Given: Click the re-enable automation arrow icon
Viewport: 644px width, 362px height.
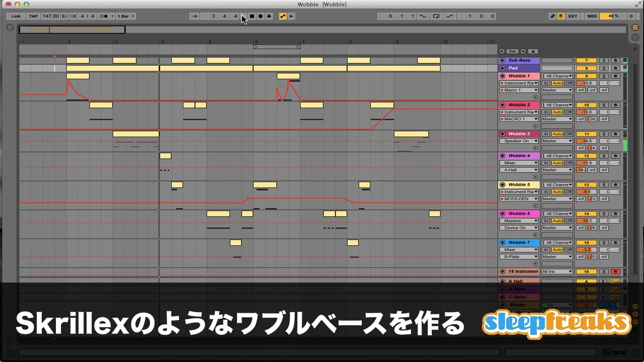Looking at the screenshot, I should tap(292, 16).
